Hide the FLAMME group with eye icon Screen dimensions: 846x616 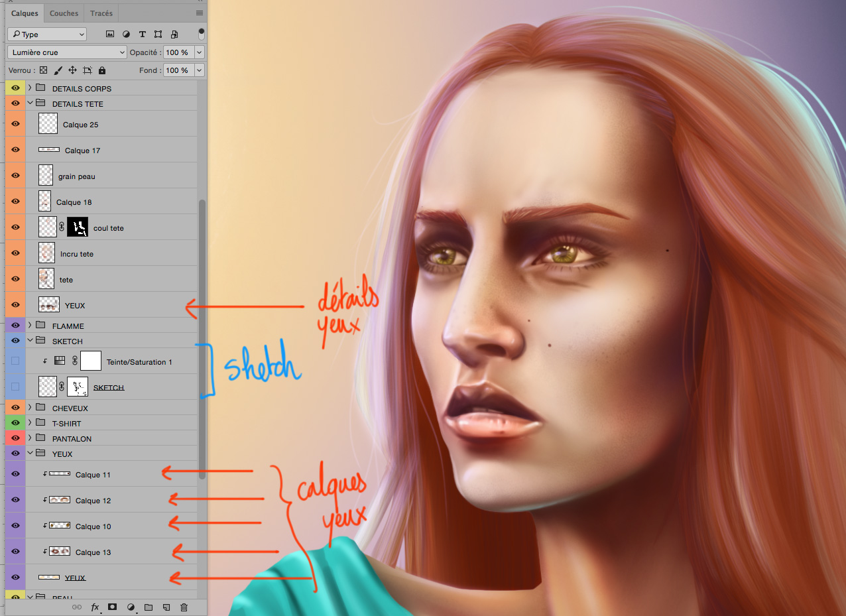[x=15, y=326]
